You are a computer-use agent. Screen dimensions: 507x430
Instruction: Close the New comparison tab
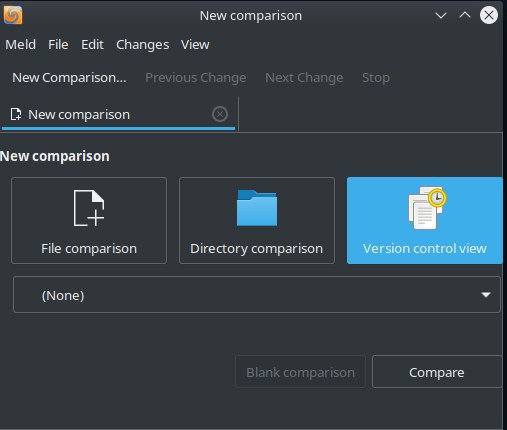pos(220,114)
